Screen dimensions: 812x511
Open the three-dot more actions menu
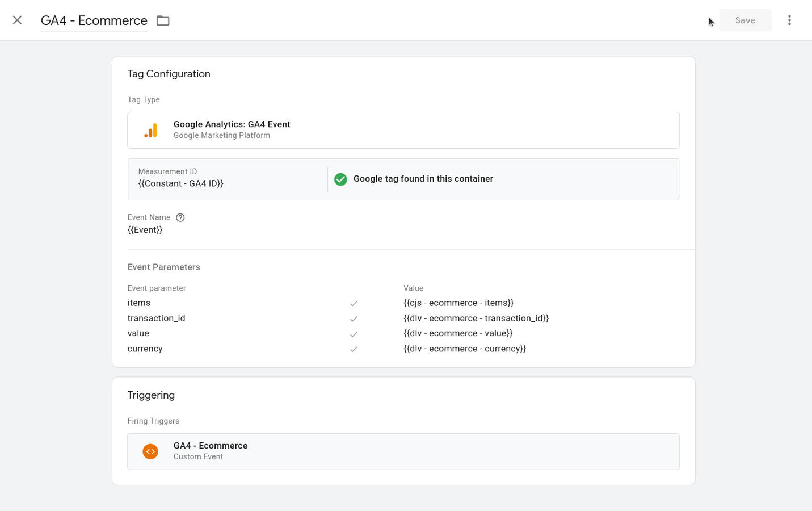[x=789, y=20]
